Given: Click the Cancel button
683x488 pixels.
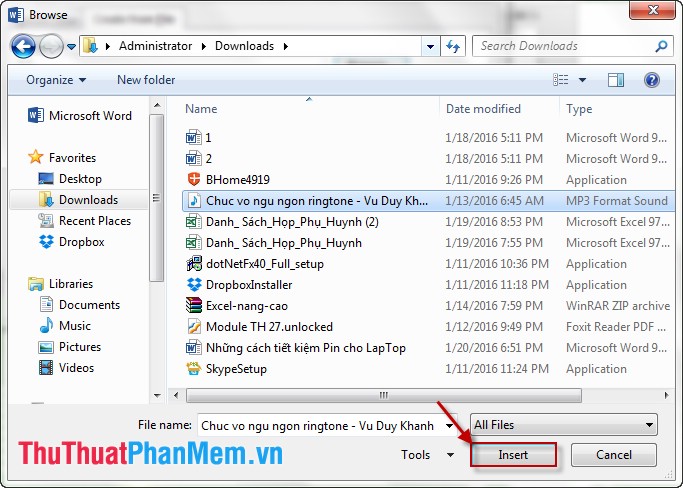Looking at the screenshot, I should [613, 455].
